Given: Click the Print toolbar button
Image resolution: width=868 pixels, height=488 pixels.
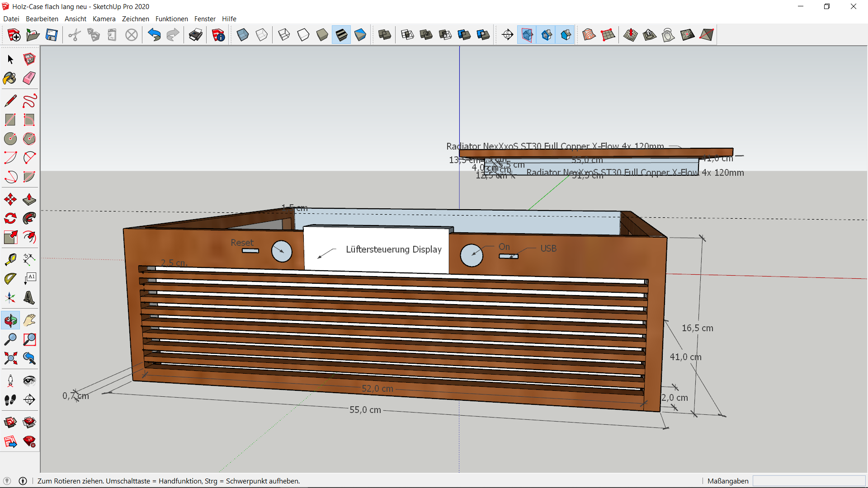Looking at the screenshot, I should tap(196, 35).
